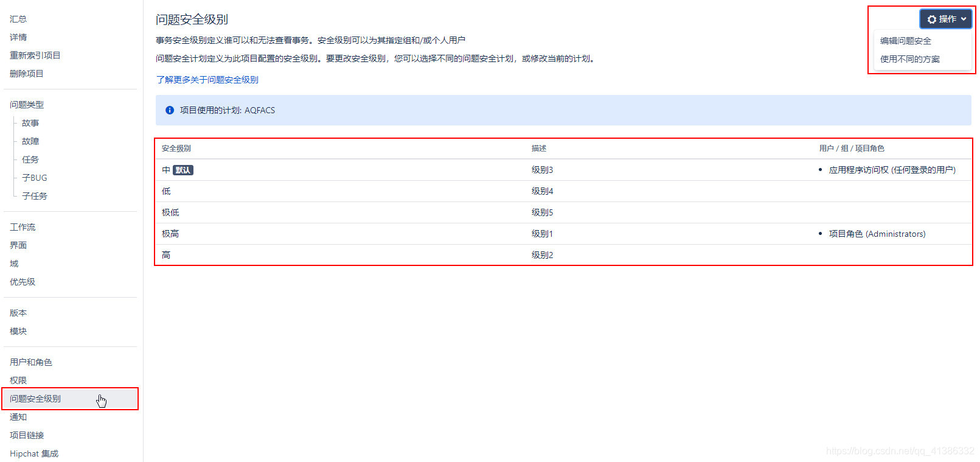Viewport: 980px width, 462px height.
Task: Select the 子BUG issue type
Action: coord(34,178)
